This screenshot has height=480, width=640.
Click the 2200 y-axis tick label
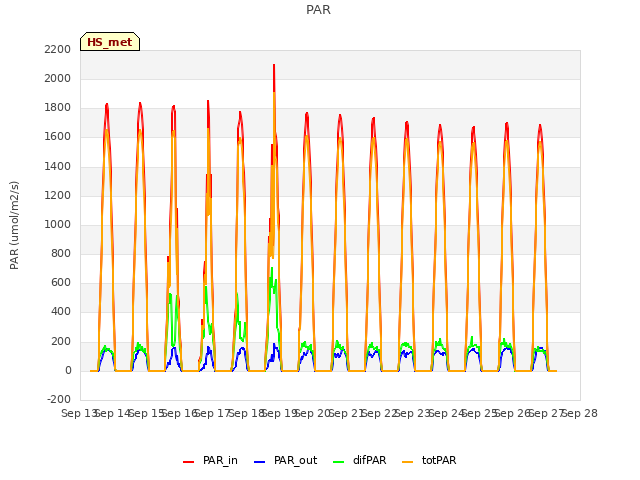coord(58,49)
